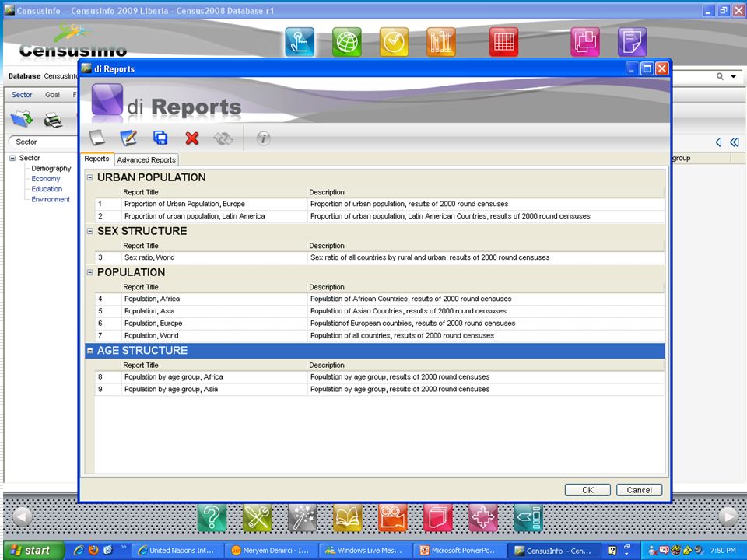The width and height of the screenshot is (747, 560).
Task: Click the grey magic wand icon
Action: pos(303,518)
